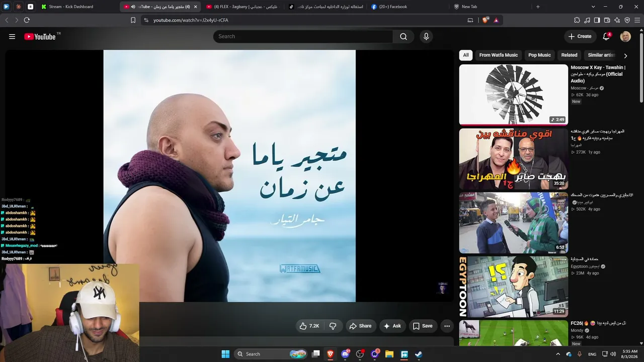Open Brave Rewards triangle icon
The height and width of the screenshot is (362, 644).
point(496,20)
